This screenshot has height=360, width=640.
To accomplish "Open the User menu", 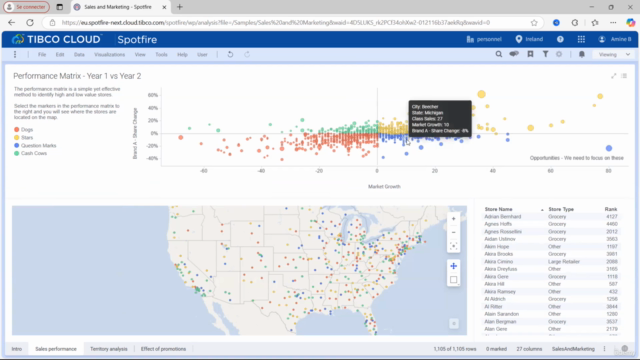I will (202, 54).
